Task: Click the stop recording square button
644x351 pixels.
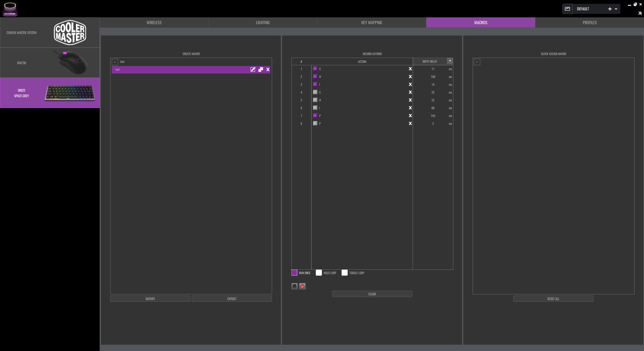Action: tap(294, 286)
